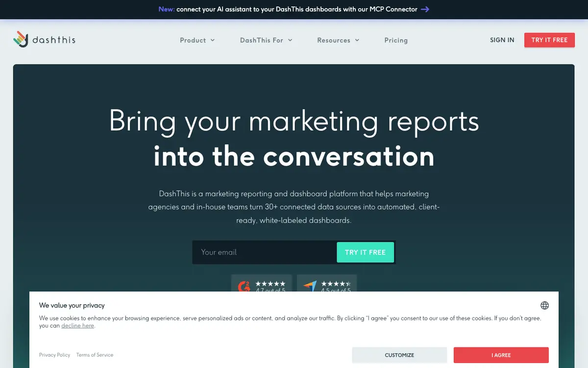Click the CUSTOMIZE cookies button
Viewport: 588px width, 368px height.
click(x=399, y=355)
